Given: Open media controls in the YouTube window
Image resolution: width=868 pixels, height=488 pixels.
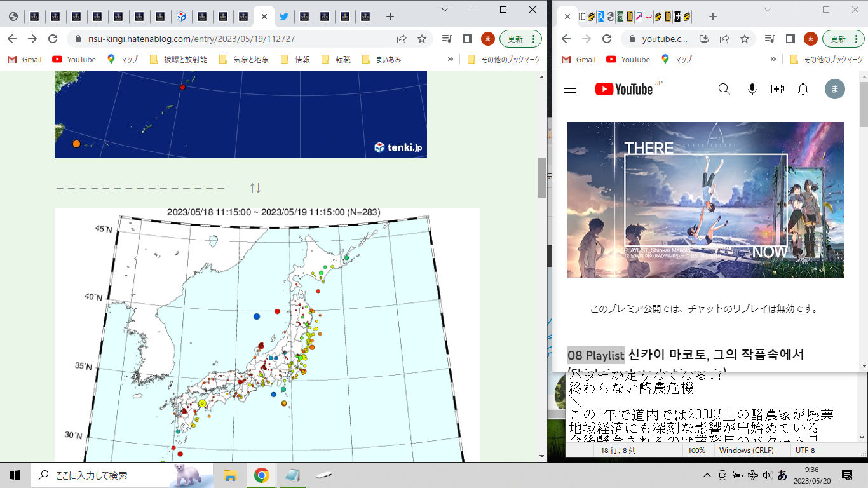Looking at the screenshot, I should (x=770, y=39).
